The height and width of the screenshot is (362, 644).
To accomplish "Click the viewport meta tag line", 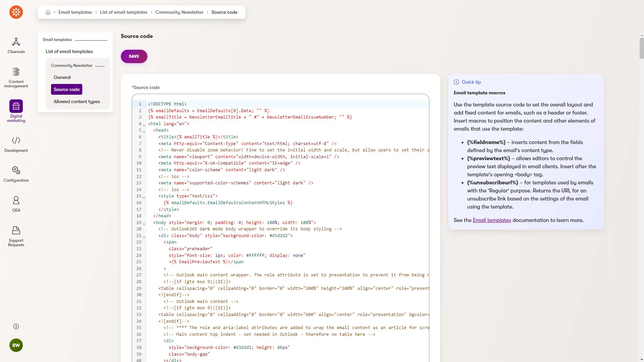I will pos(248,157).
